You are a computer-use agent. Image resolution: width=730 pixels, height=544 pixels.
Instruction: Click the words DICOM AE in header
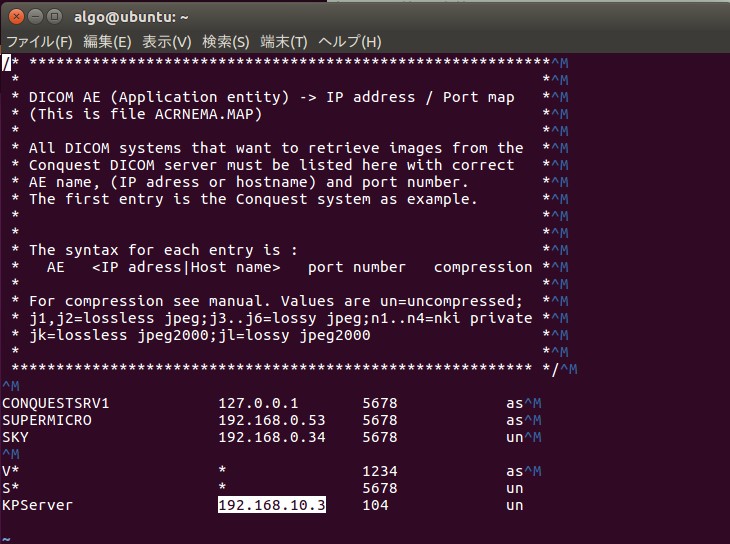click(x=65, y=97)
